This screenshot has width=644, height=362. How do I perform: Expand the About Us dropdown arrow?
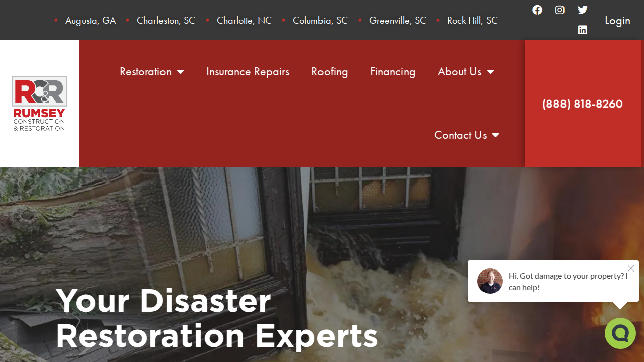[x=491, y=72]
